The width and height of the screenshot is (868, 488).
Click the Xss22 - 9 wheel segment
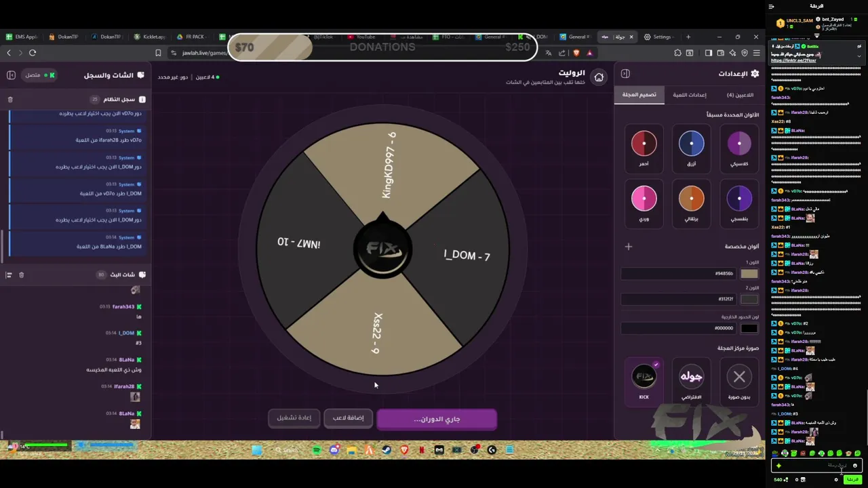pos(377,333)
